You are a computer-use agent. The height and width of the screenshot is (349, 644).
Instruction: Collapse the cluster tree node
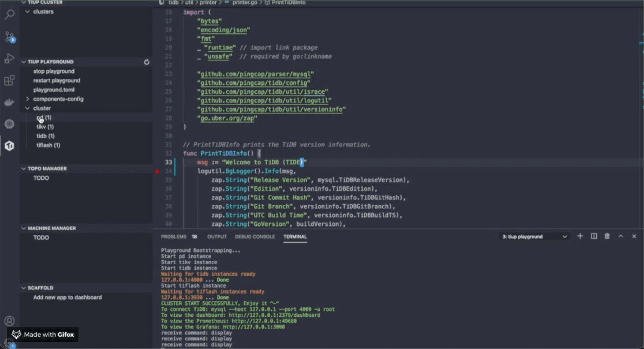[x=27, y=108]
